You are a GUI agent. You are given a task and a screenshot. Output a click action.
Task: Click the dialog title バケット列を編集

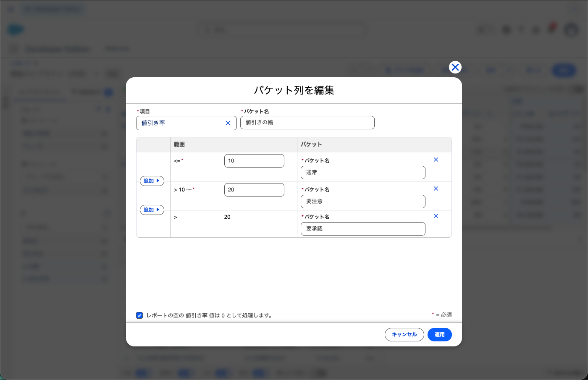(294, 90)
